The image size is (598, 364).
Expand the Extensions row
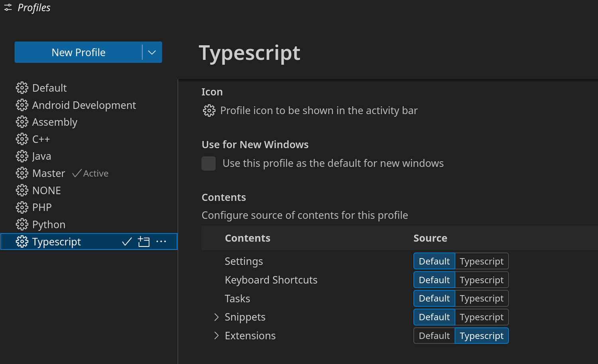click(216, 336)
